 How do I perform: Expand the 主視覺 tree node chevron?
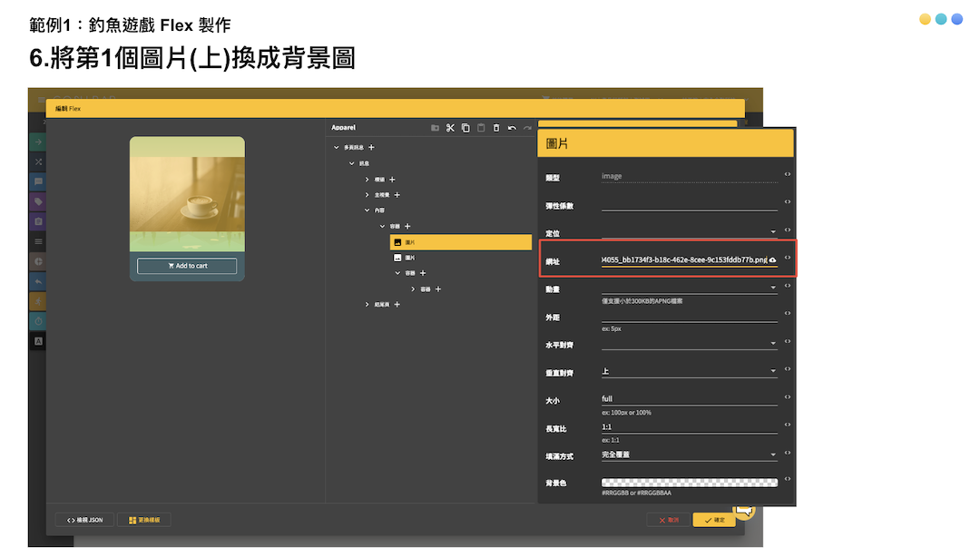tap(367, 195)
